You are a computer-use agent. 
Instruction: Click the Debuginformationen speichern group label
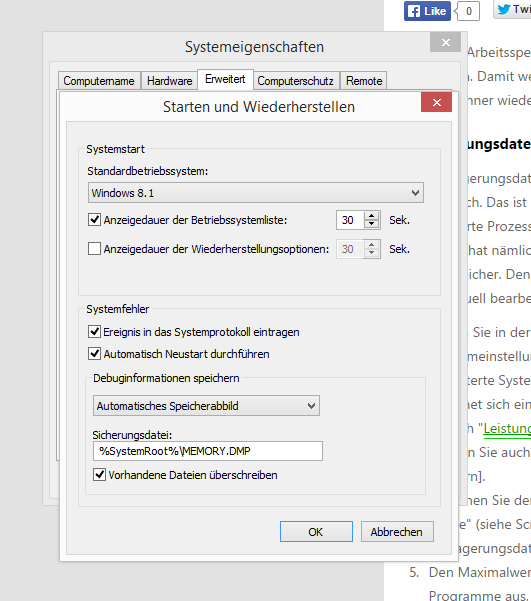point(166,378)
